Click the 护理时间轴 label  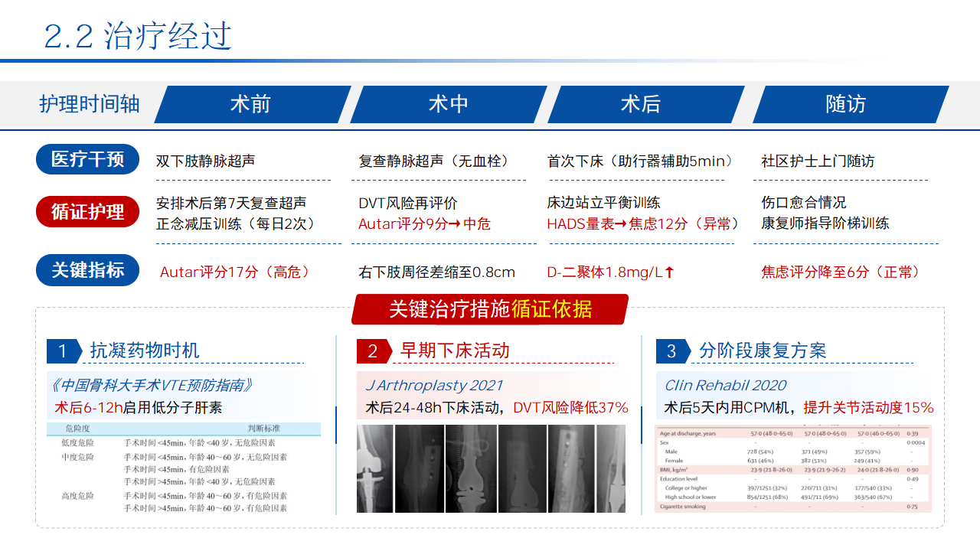(90, 104)
